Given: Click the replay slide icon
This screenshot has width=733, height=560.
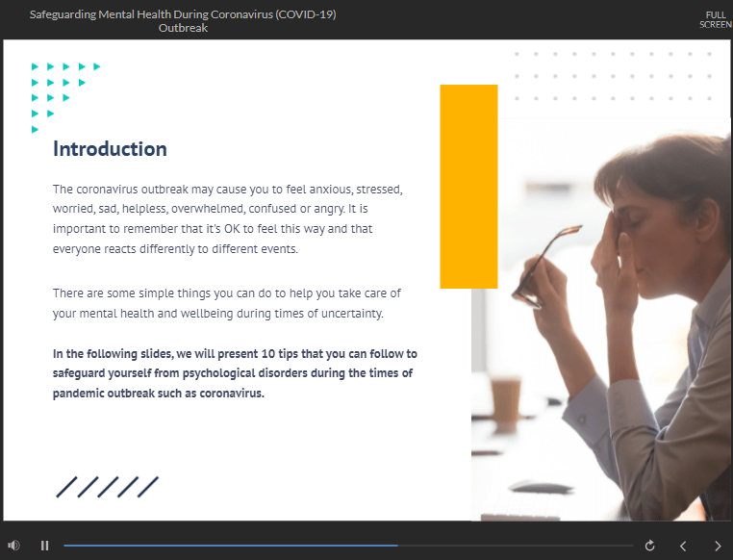Looking at the screenshot, I should [x=649, y=546].
